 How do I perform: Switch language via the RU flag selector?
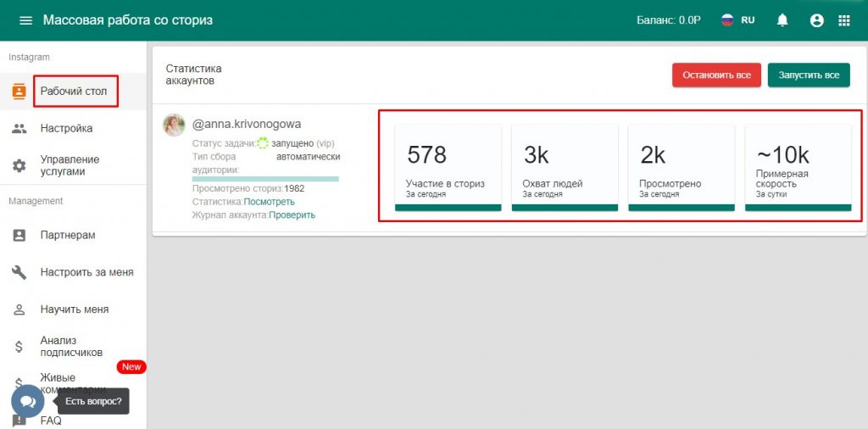737,20
